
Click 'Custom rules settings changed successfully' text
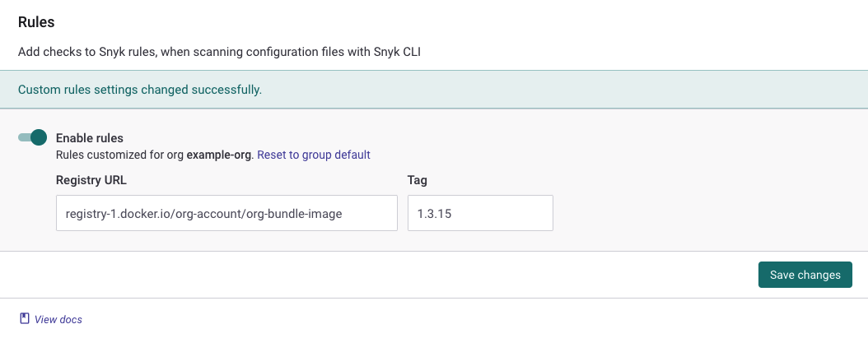click(140, 90)
